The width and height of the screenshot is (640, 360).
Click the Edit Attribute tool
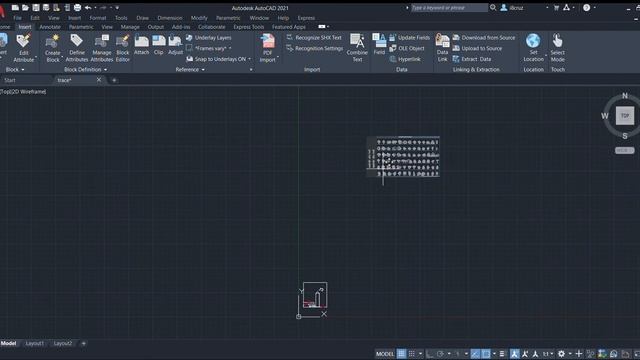click(24, 48)
